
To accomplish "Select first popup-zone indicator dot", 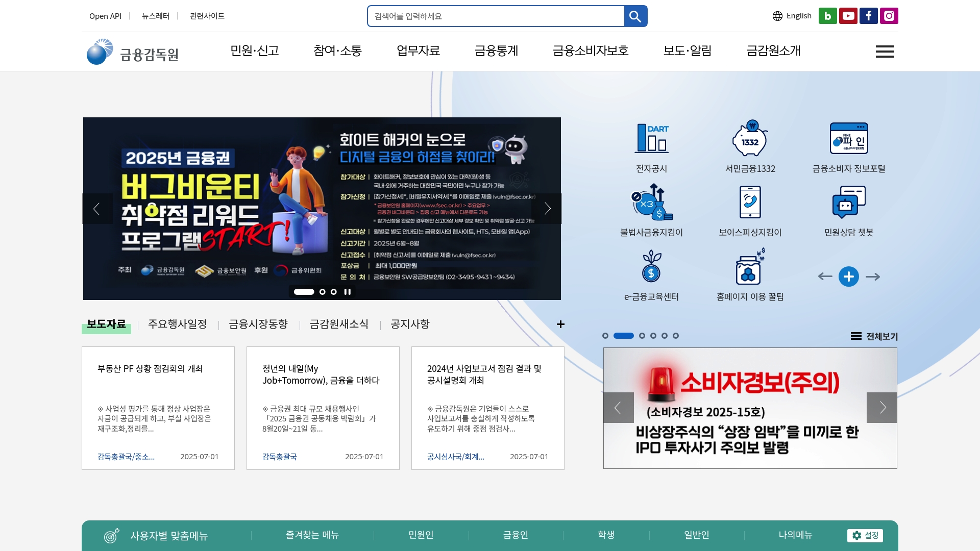I will pos(605,336).
